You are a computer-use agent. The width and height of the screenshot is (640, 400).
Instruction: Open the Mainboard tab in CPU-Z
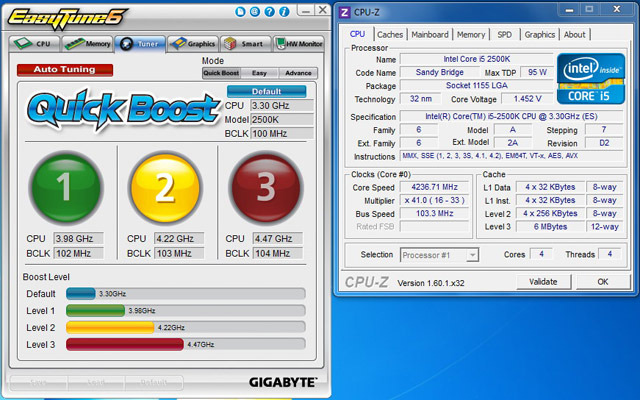tap(430, 35)
